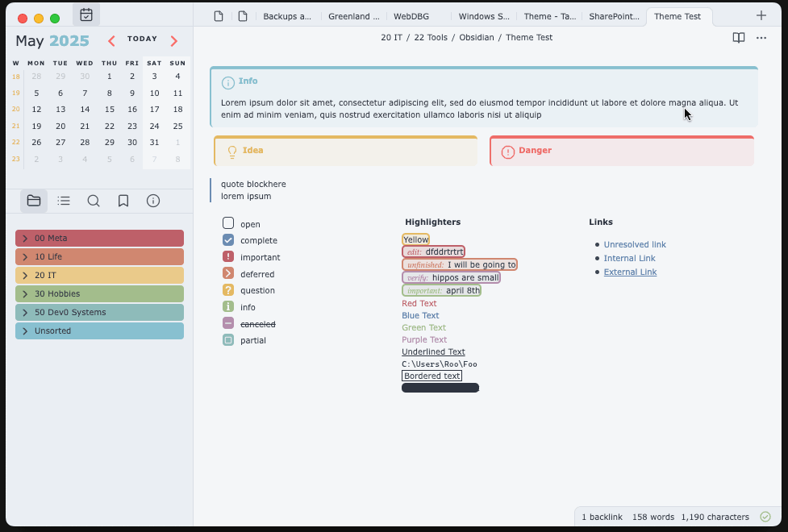The image size is (788, 532).
Task: Toggle the info task checkbox
Action: coord(228,306)
